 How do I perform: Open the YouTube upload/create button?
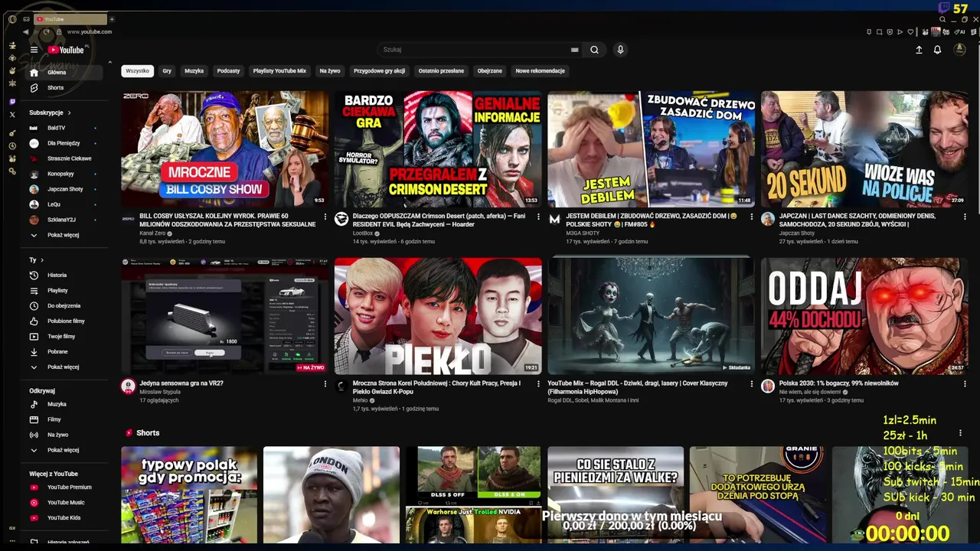pyautogui.click(x=919, y=50)
